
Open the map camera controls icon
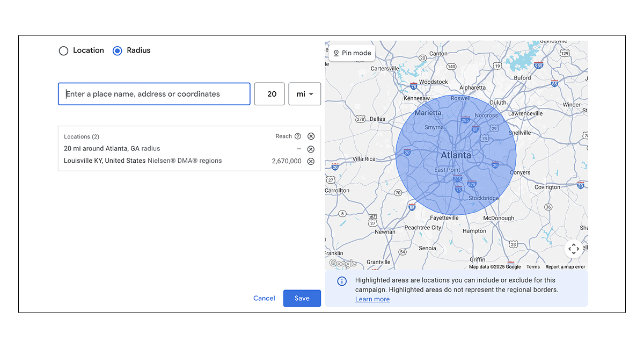(573, 249)
